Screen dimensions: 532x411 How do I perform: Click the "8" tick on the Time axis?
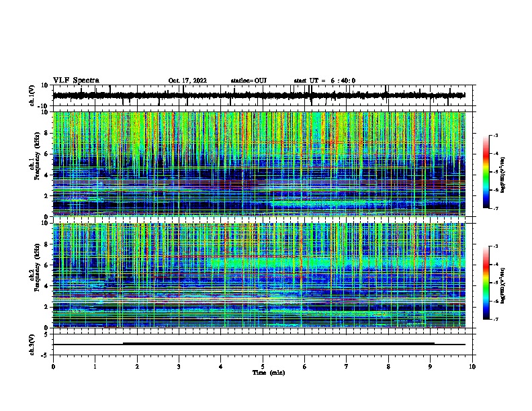(388, 367)
